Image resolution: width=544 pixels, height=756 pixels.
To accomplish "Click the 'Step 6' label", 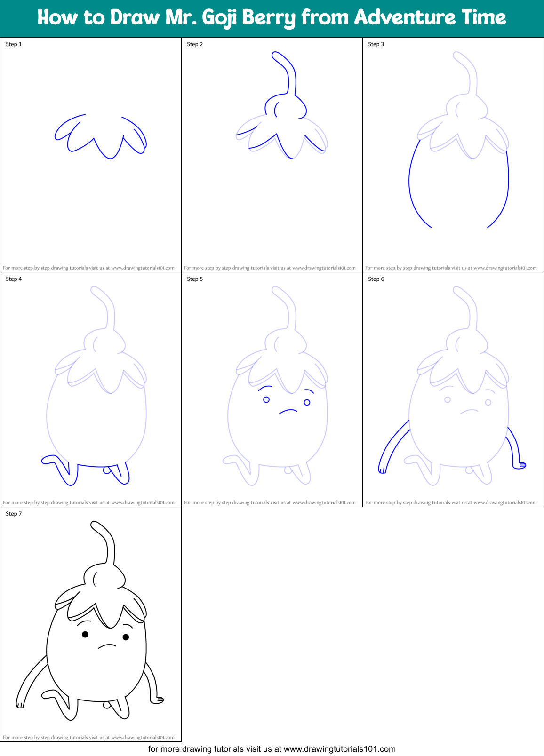I will pyautogui.click(x=376, y=279).
